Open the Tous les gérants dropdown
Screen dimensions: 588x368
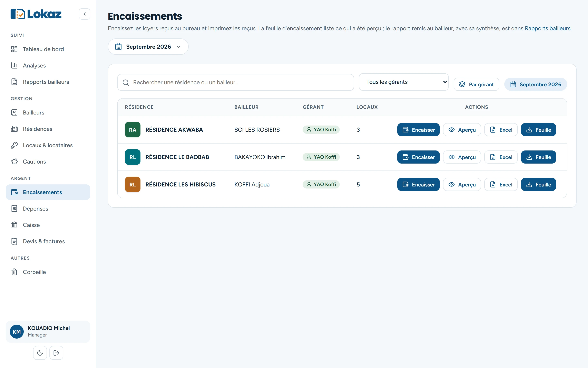(404, 82)
